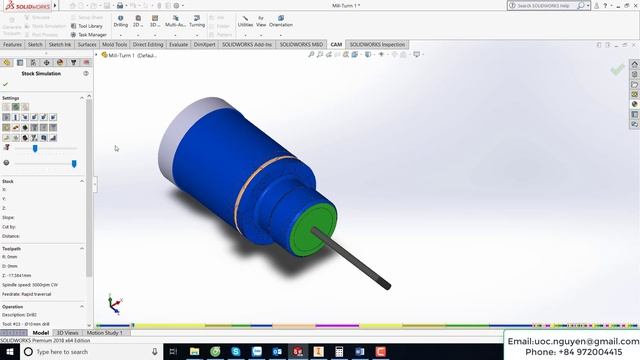Open the 3D milling operations tool
The height and width of the screenshot is (360, 640).
tap(155, 21)
